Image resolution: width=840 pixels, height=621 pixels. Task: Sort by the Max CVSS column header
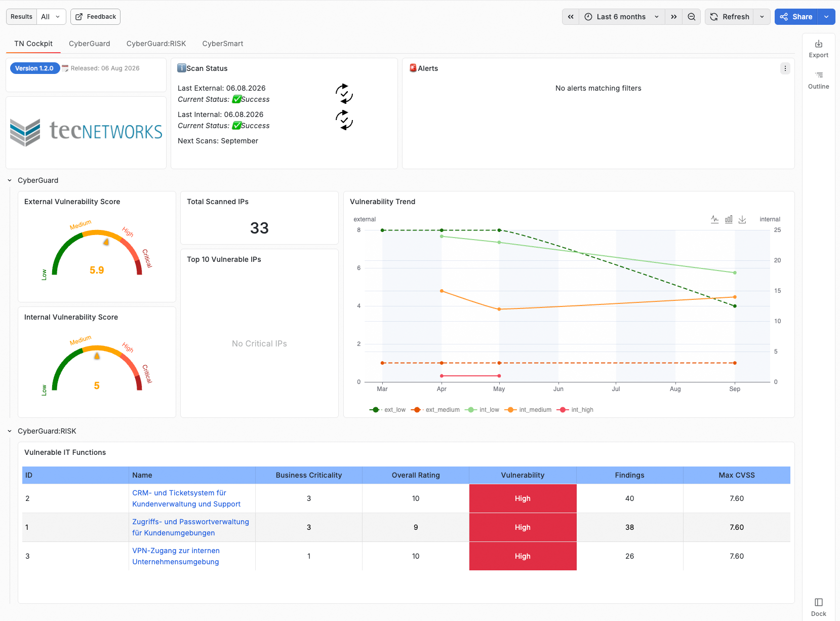point(737,475)
